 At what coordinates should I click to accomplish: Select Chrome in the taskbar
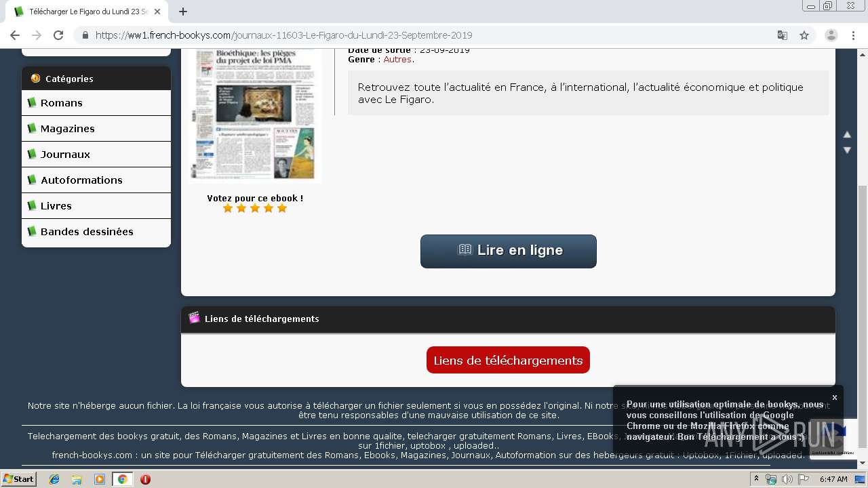tap(122, 479)
